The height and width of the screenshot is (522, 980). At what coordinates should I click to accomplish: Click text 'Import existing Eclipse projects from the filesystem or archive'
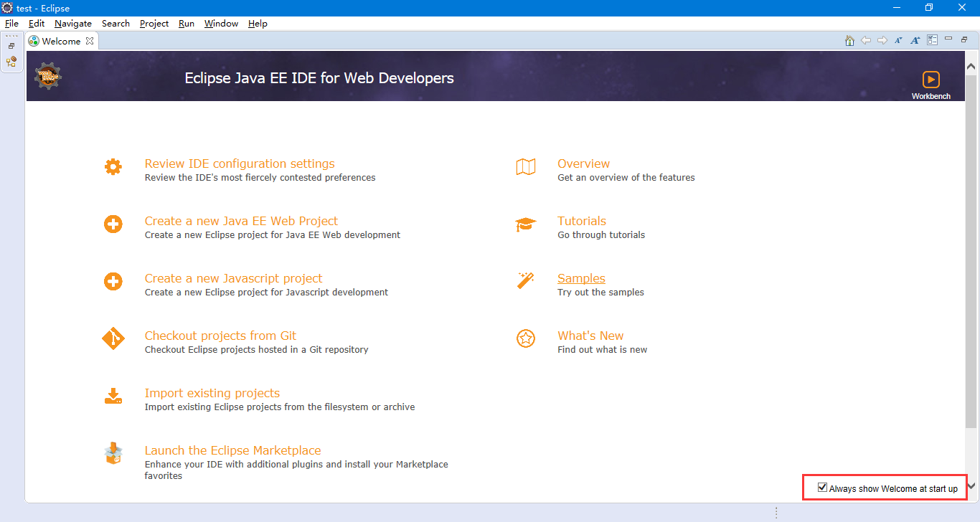[x=280, y=407]
